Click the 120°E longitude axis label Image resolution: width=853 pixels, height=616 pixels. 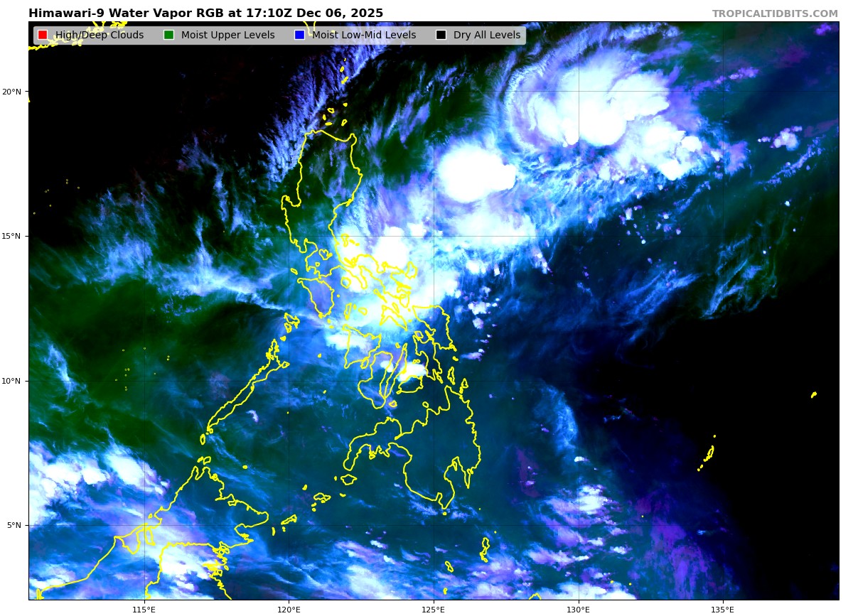click(289, 609)
